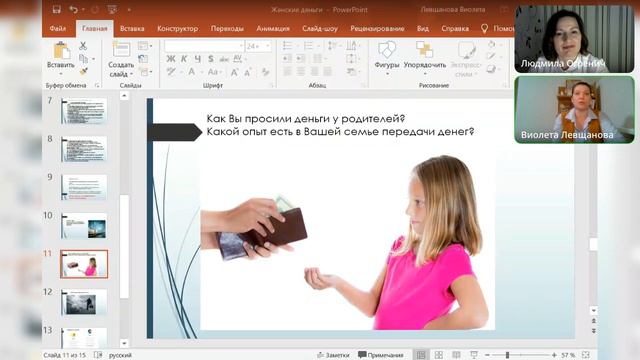
Task: Open the Рецензирование tab
Action: (377, 29)
